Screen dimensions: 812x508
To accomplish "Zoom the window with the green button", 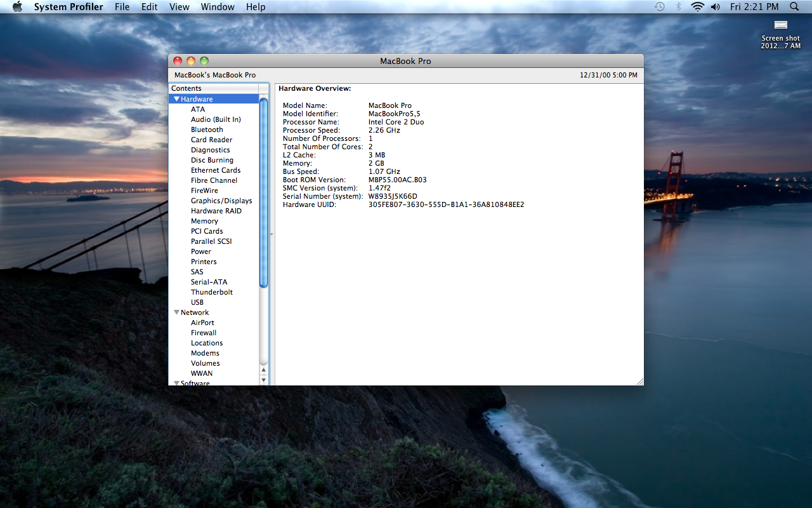I will pyautogui.click(x=204, y=61).
